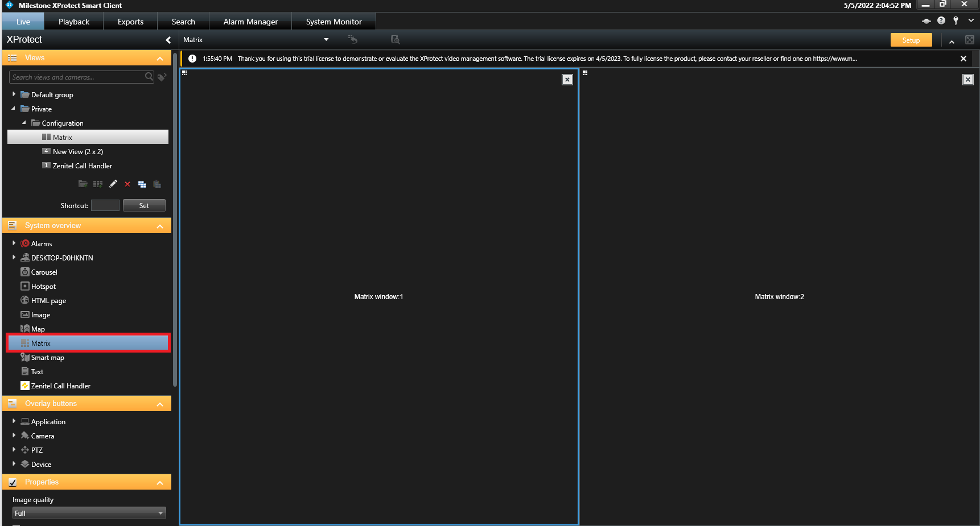Open the Image quality dropdown
Screen dimensions: 980x526
[89, 513]
